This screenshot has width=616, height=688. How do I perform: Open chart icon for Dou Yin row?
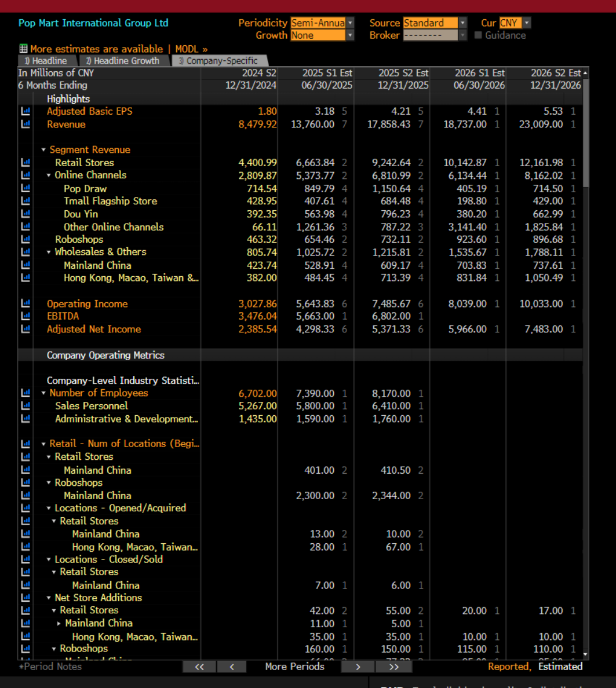click(x=25, y=214)
